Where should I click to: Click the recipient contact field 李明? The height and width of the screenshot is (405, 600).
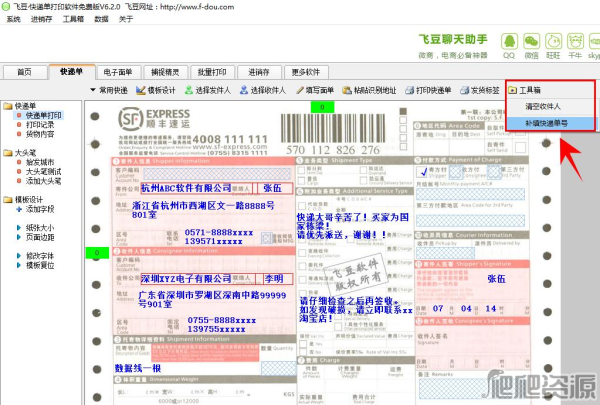tap(274, 279)
